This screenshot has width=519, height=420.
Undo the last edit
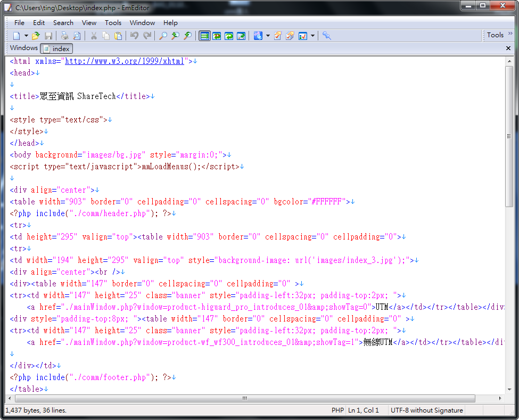click(134, 36)
